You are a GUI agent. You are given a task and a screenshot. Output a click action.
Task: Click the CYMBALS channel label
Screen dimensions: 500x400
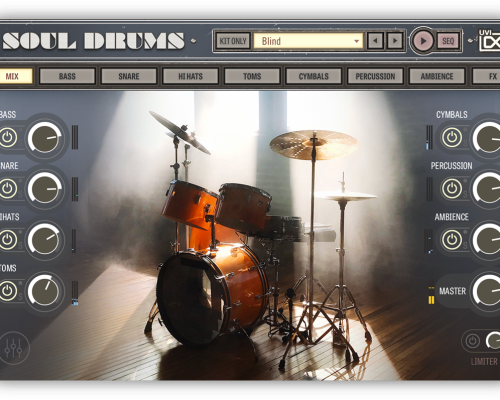tap(452, 115)
